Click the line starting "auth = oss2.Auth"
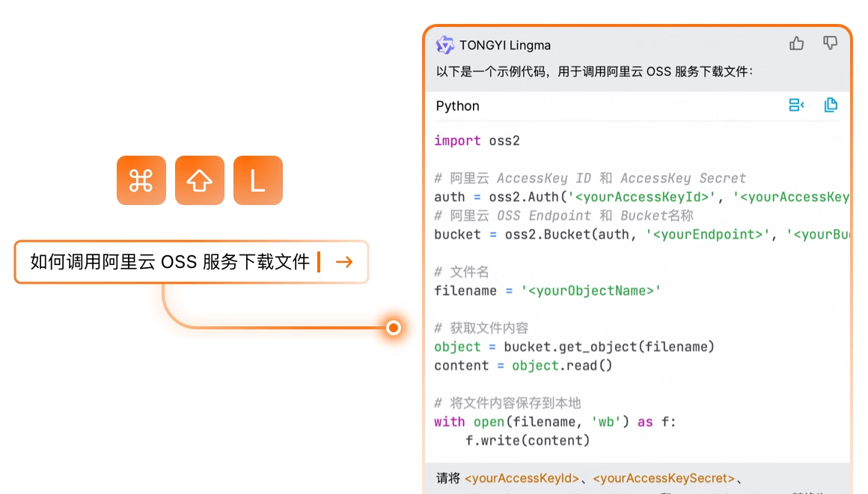This screenshot has width=868, height=494. pyautogui.click(x=641, y=197)
